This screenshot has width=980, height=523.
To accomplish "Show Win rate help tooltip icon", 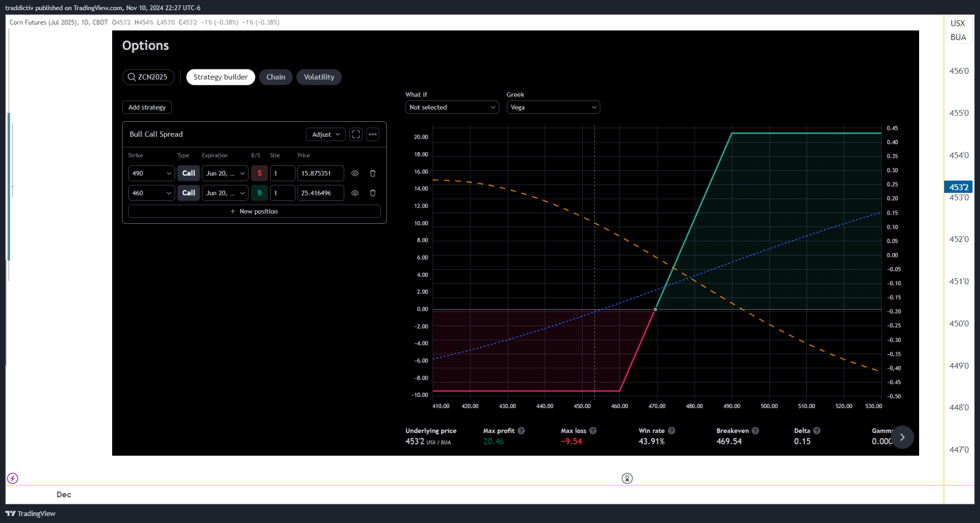I will [671, 431].
